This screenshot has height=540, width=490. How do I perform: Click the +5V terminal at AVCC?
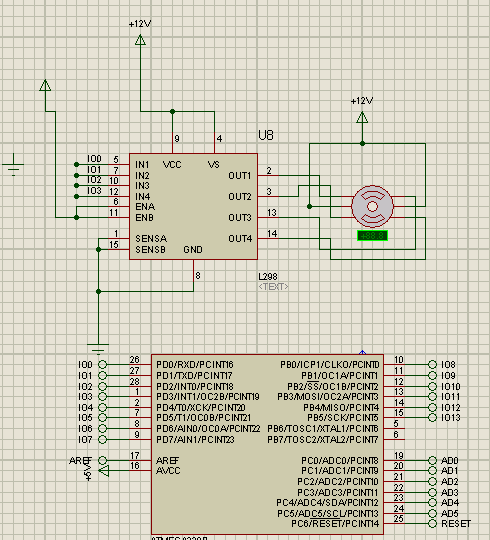104,471
